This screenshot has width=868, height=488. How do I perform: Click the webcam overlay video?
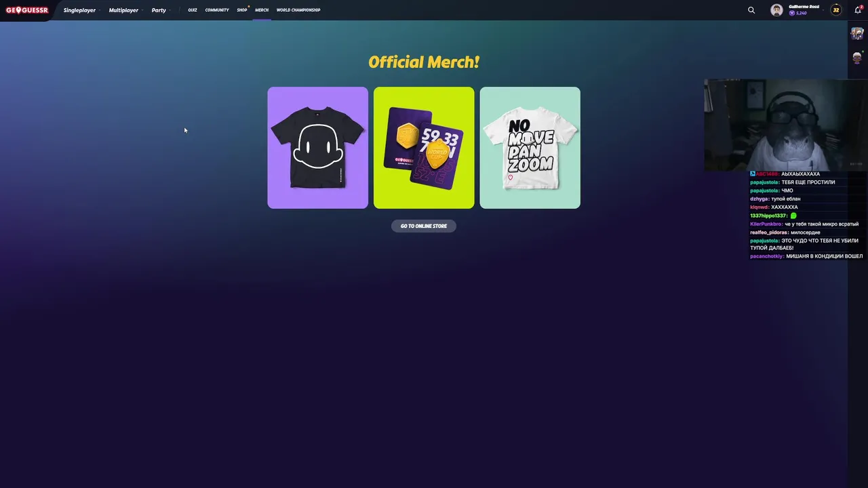785,125
